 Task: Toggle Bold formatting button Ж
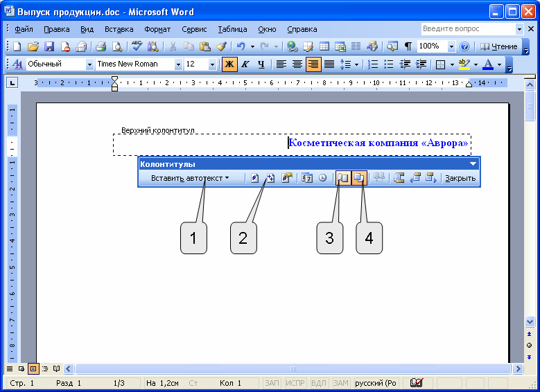pyautogui.click(x=229, y=64)
